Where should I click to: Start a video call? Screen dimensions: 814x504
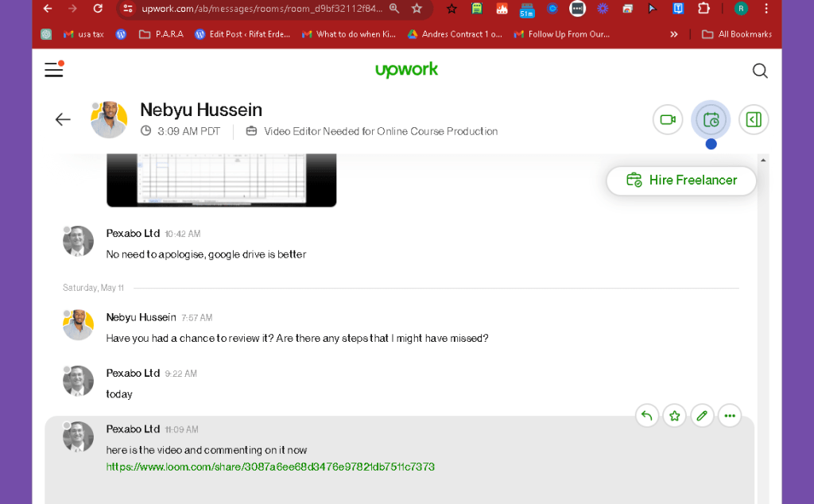(668, 119)
